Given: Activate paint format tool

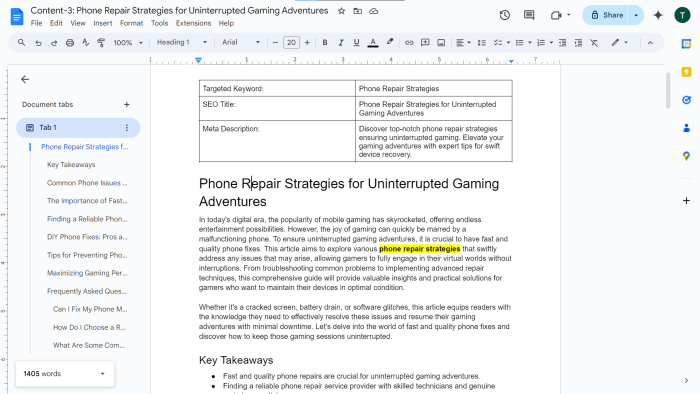Looking at the screenshot, I should 101,42.
